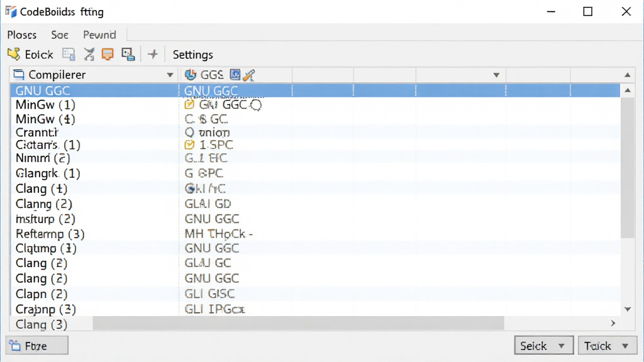Click the scissors cut toolbar icon

[x=89, y=54]
